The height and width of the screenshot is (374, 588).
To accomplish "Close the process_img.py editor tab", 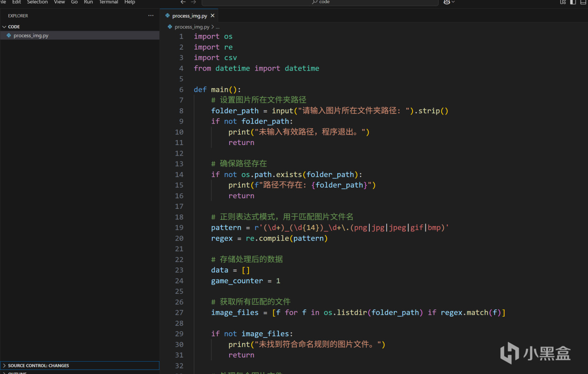I will tap(212, 16).
